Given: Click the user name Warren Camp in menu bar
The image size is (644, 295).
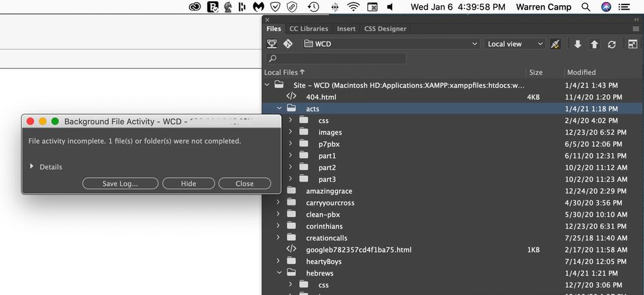Looking at the screenshot, I should [x=543, y=7].
